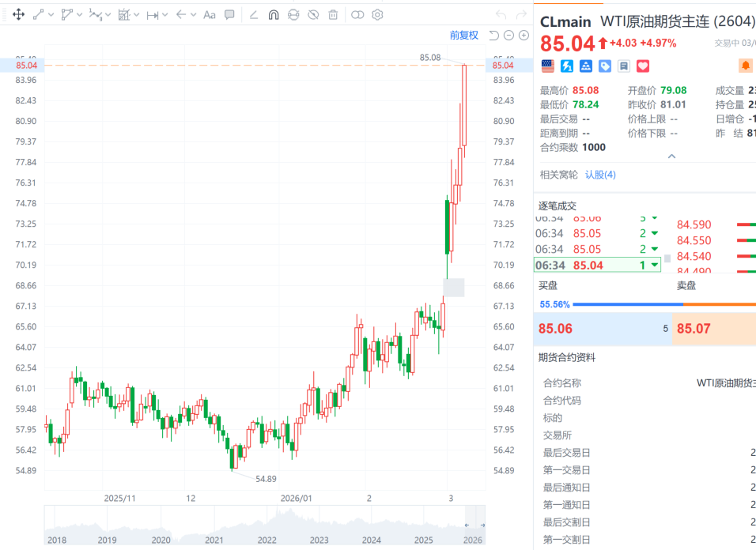Open drawing settings gear icon
Viewport: 756px width, 550px height.
[377, 14]
